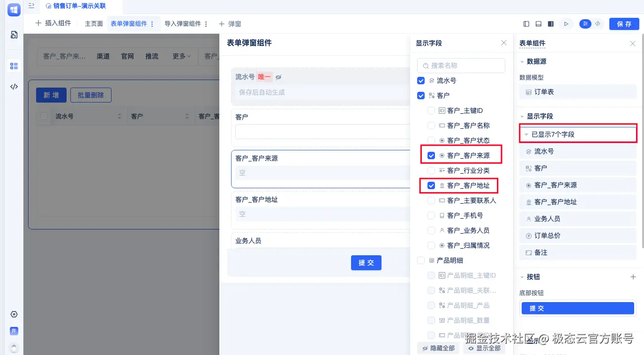Uncheck the 客户 field checkbox
The width and height of the screenshot is (644, 355).
click(421, 96)
